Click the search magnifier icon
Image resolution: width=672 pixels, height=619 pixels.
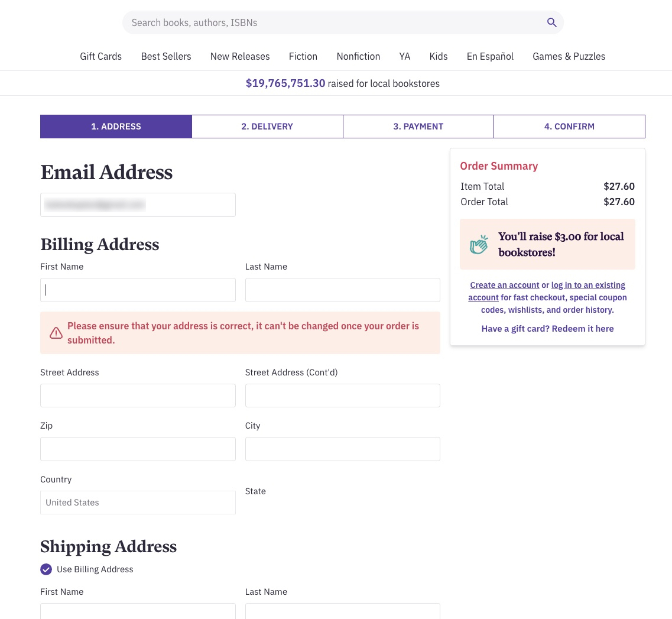[x=551, y=22]
